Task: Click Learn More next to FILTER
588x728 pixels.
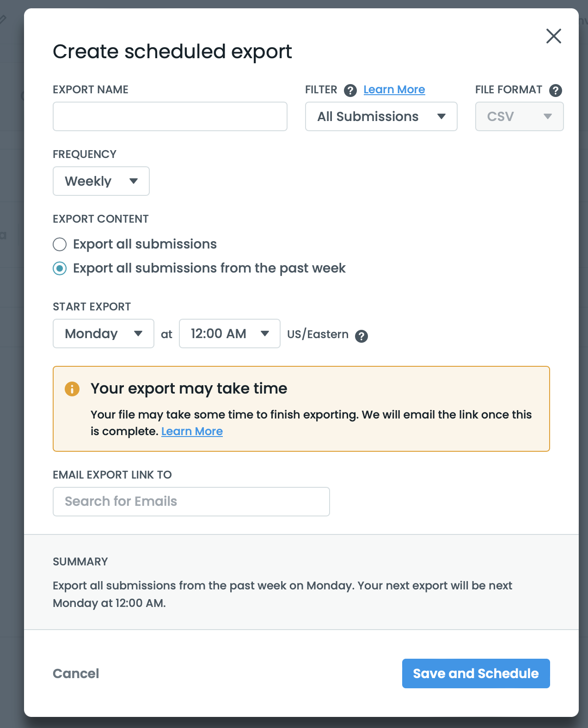Action: pos(394,89)
